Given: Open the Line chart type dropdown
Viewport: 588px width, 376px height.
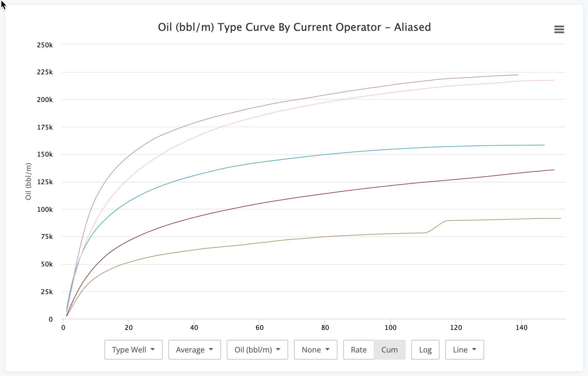Looking at the screenshot, I should 464,350.
